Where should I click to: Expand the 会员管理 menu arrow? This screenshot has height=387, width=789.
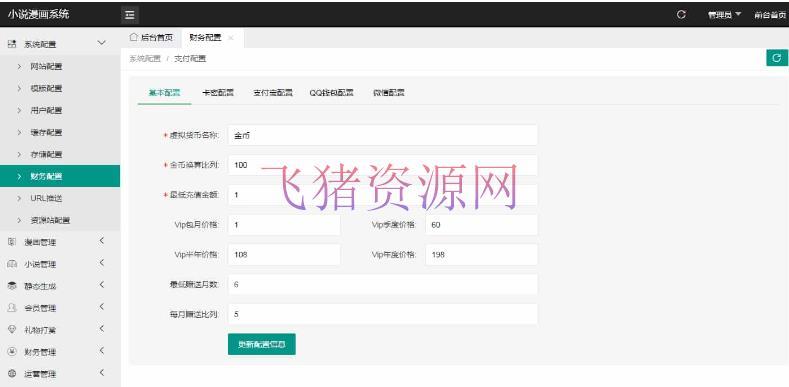(101, 307)
